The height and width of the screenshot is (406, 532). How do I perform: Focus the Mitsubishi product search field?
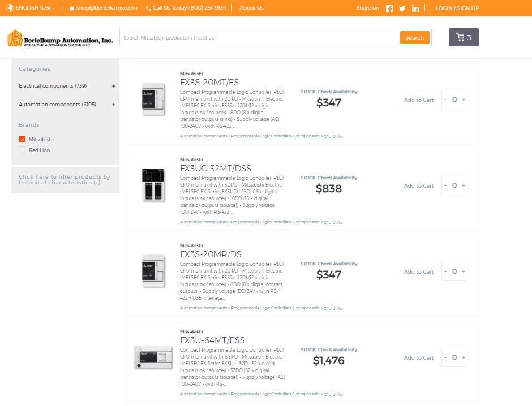[260, 38]
